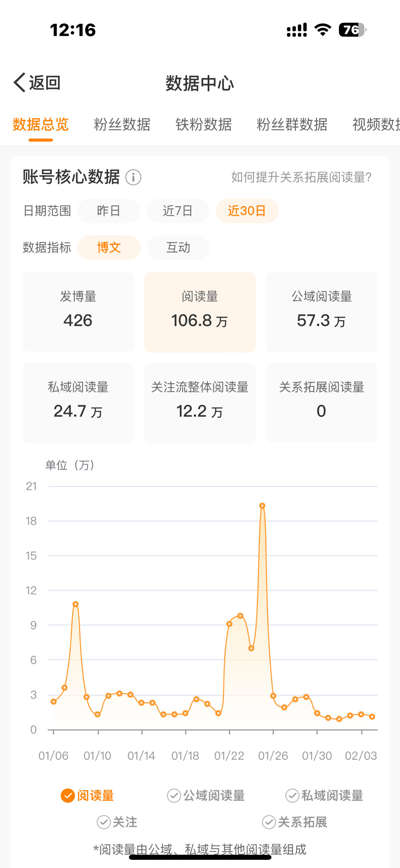400x868 pixels.
Task: Tap the 01/30 x-axis date label
Action: [x=317, y=756]
